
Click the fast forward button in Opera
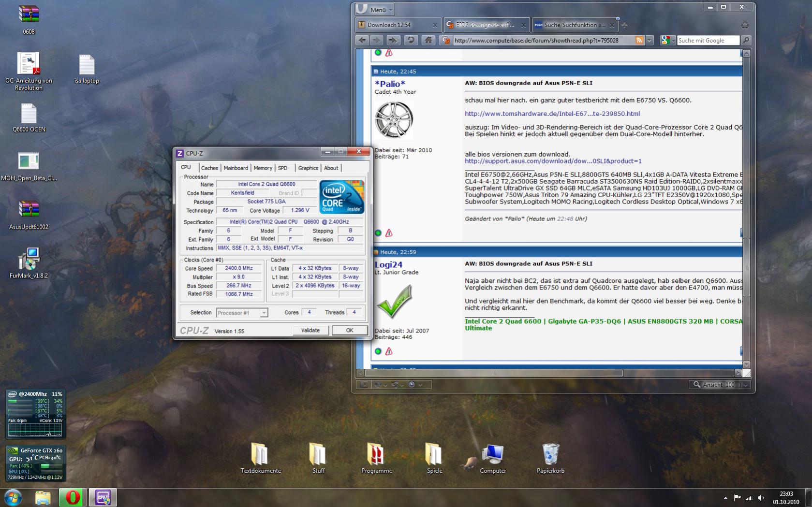click(393, 41)
